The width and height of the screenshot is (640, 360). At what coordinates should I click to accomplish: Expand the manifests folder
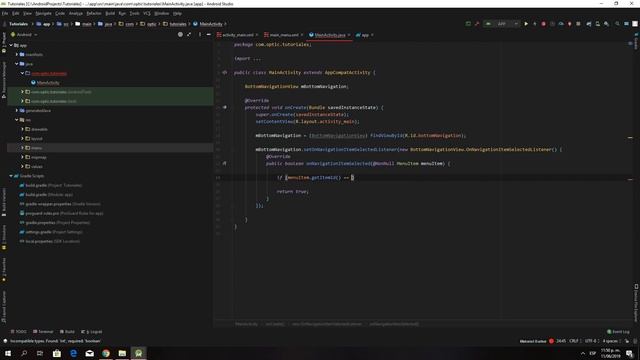pos(17,54)
